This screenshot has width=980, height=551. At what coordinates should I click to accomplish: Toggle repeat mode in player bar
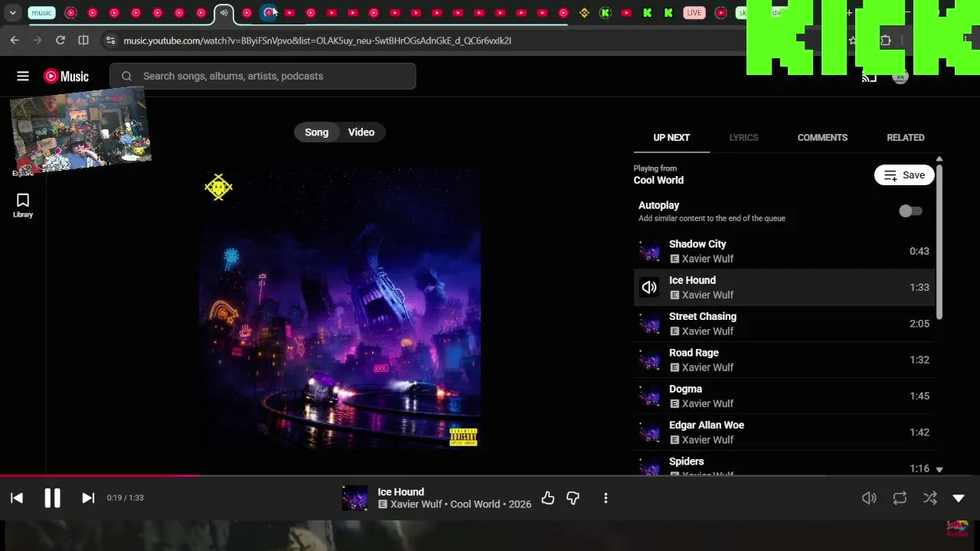pos(900,498)
